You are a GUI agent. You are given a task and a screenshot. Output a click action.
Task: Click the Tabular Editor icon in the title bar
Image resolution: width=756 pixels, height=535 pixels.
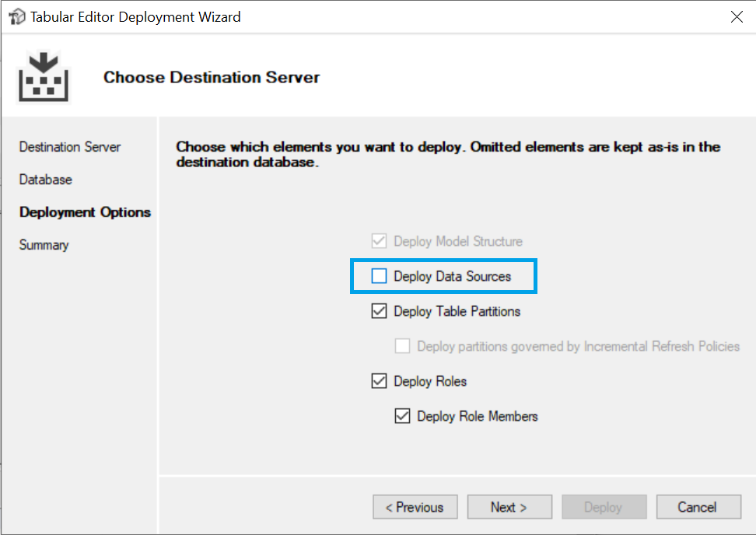point(16,16)
